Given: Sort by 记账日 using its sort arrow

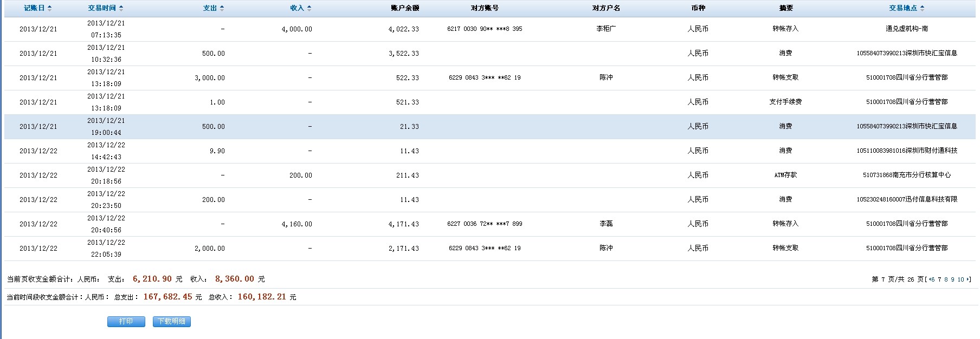Looking at the screenshot, I should pos(50,8).
